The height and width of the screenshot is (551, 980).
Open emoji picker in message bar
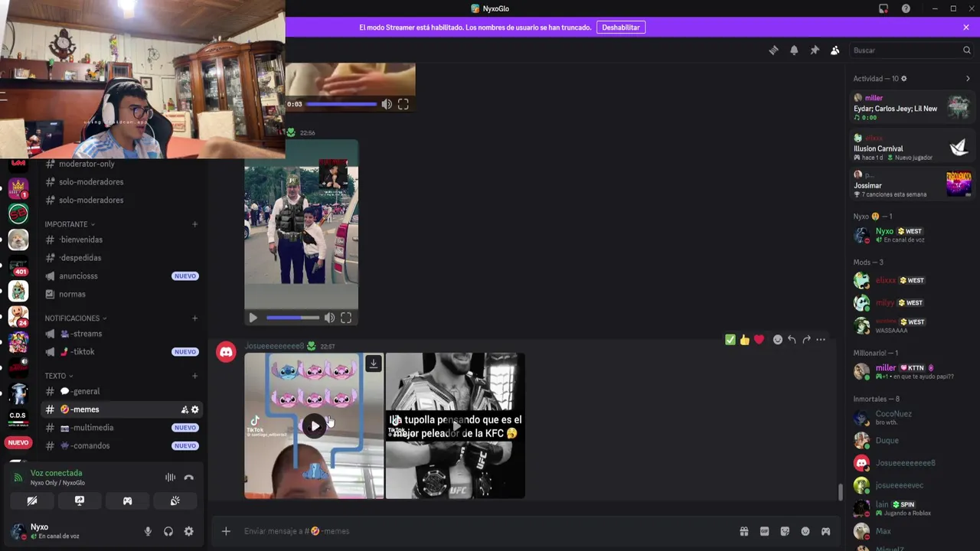tap(805, 531)
